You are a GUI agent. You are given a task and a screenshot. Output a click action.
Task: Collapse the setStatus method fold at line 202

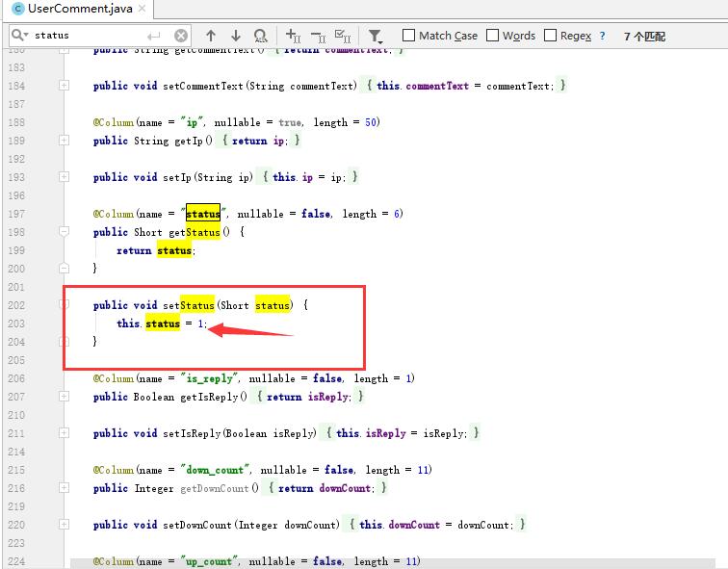[64, 305]
